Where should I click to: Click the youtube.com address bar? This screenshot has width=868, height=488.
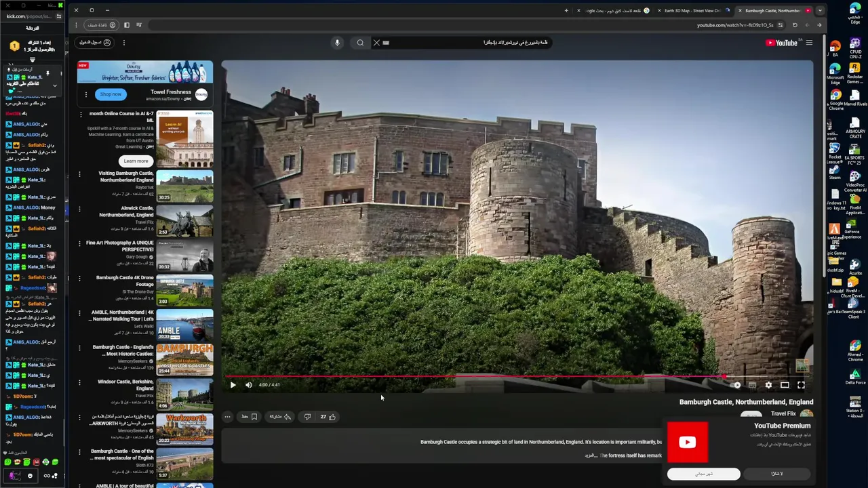point(468,25)
